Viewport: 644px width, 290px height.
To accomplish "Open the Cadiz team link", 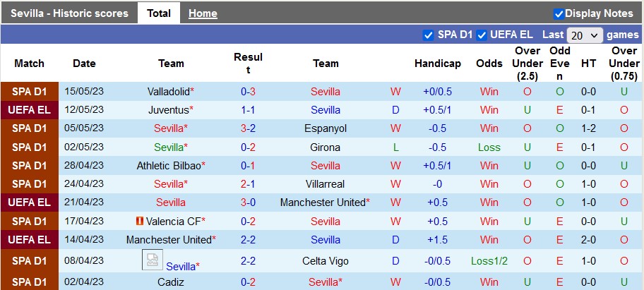I will pos(171,282).
